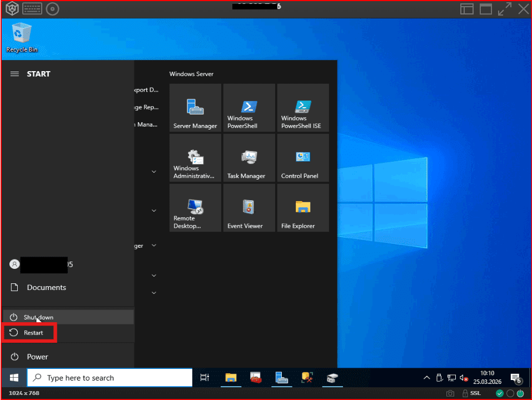Select Shut down from the power menu

[x=38, y=317]
